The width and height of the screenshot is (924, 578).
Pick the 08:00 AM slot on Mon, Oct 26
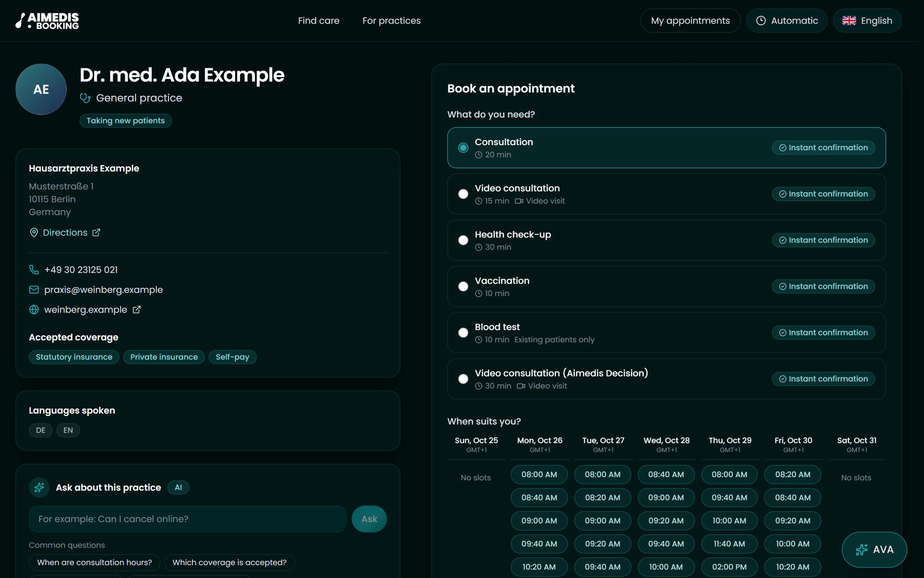(x=539, y=474)
